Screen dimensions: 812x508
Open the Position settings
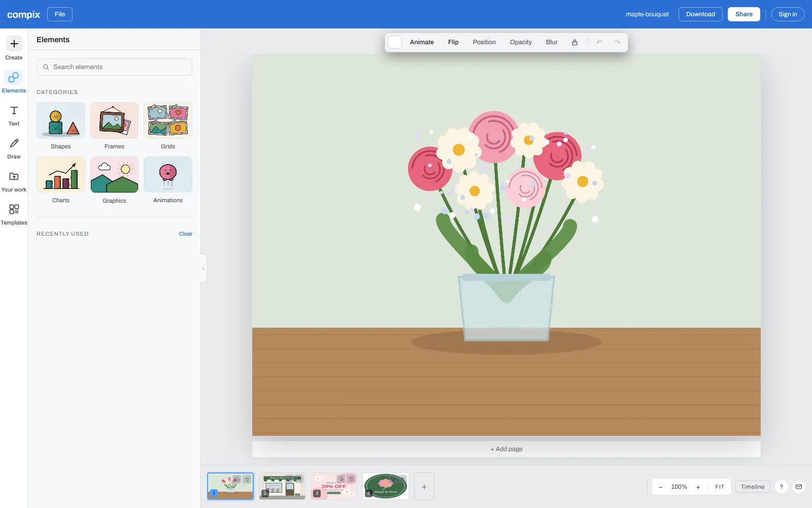[x=484, y=42]
